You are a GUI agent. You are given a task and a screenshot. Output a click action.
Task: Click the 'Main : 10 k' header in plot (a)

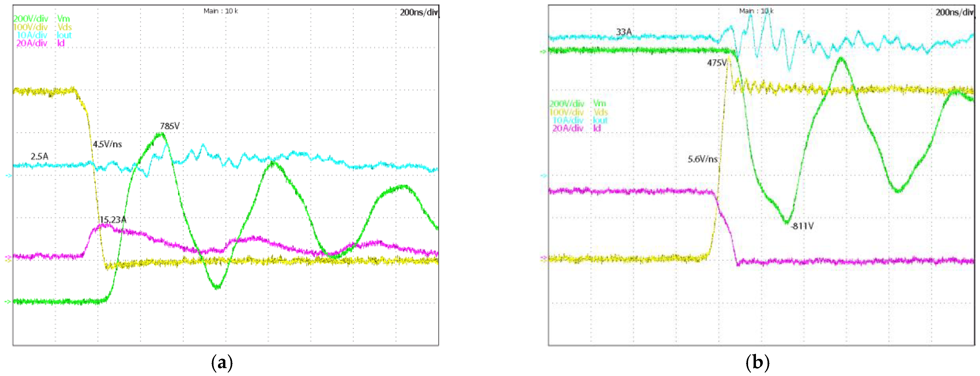click(x=221, y=11)
